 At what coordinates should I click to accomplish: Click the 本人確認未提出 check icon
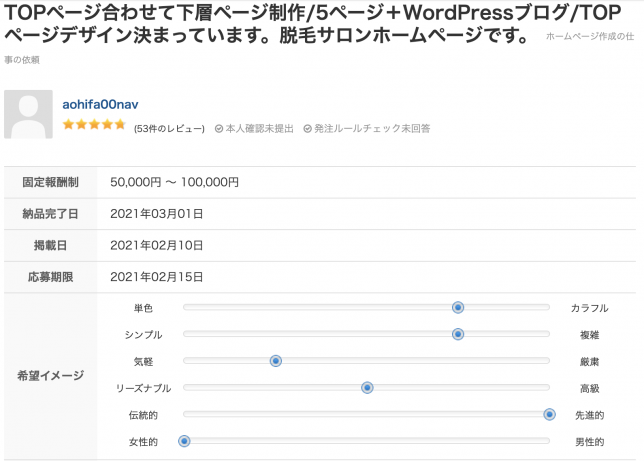click(219, 129)
